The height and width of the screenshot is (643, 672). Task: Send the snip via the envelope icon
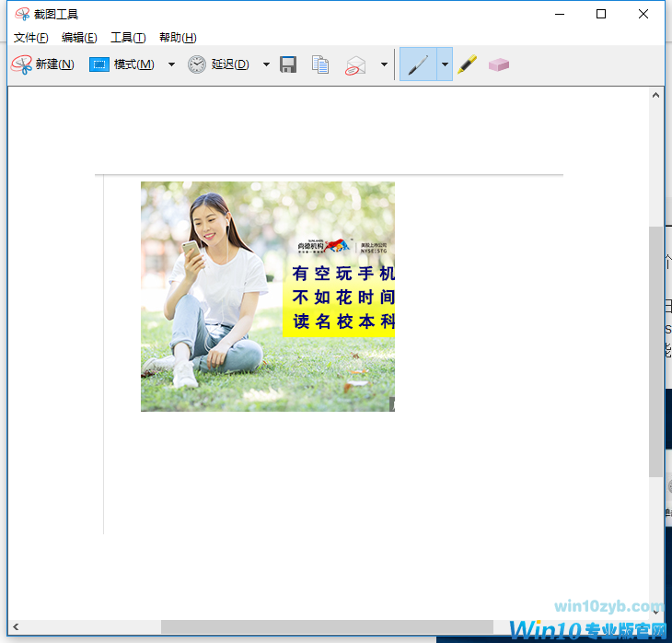click(x=356, y=64)
